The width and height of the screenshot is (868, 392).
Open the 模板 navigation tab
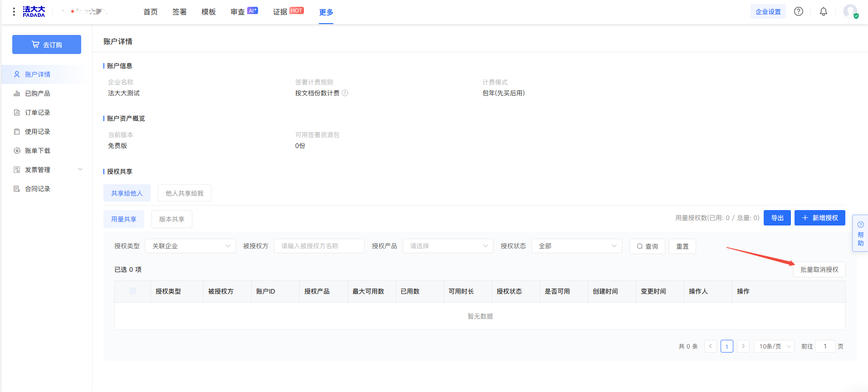(209, 12)
